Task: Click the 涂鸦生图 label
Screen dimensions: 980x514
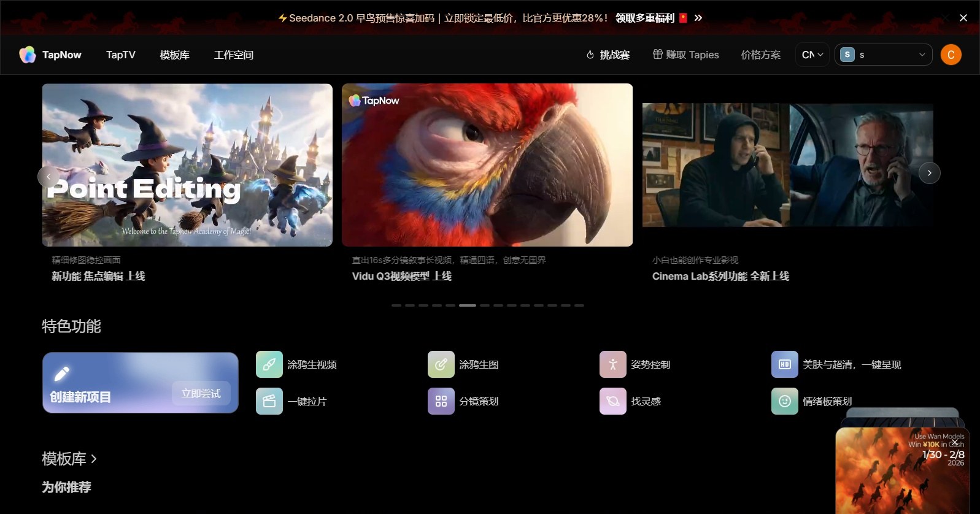Action: (x=479, y=364)
